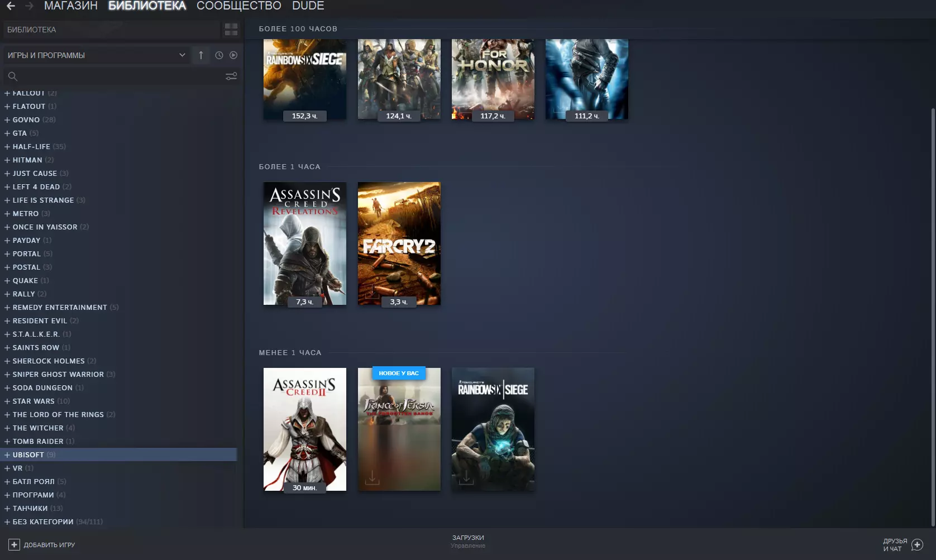Go forward with the right arrow

[x=29, y=6]
